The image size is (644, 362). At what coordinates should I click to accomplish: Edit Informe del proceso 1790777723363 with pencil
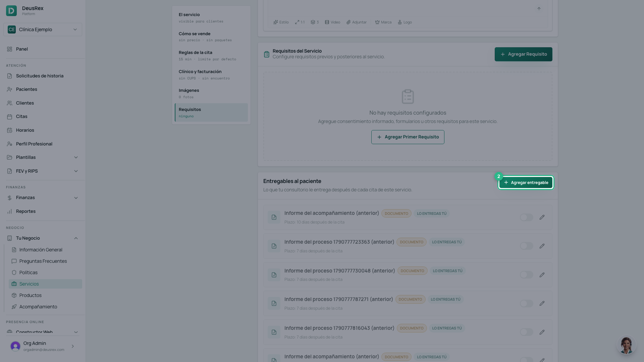[x=542, y=246]
